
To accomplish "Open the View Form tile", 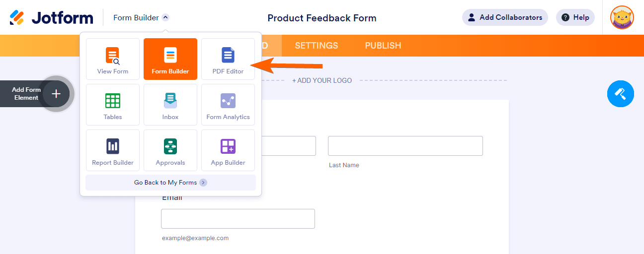I will tap(113, 59).
